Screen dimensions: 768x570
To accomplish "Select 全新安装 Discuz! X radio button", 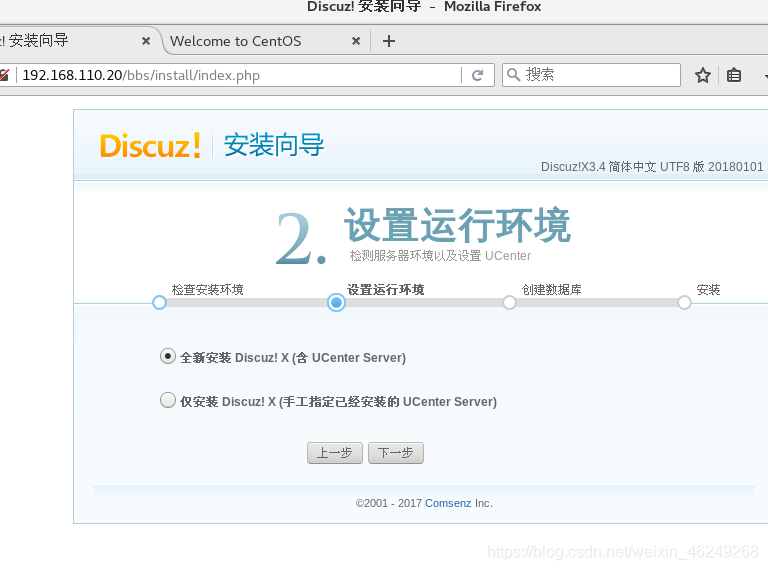I will pyautogui.click(x=168, y=356).
